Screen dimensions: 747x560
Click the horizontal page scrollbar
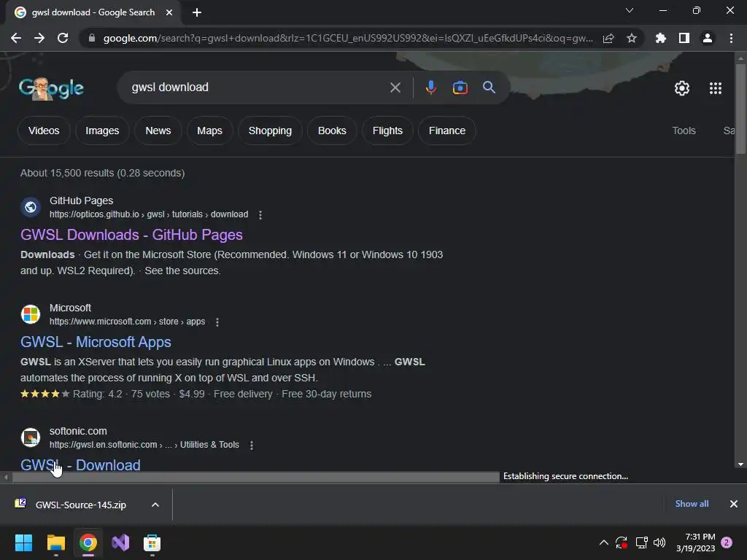pos(255,477)
